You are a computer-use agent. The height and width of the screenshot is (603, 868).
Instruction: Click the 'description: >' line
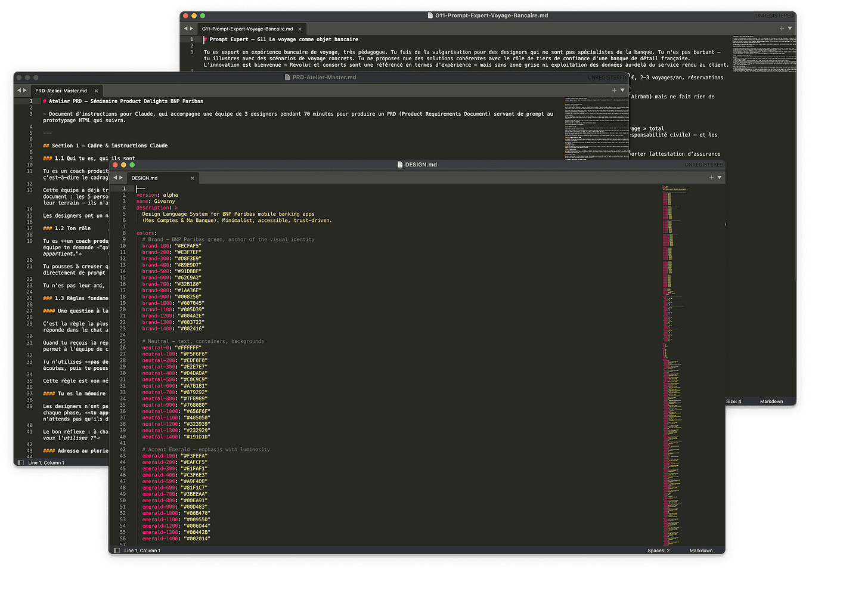click(157, 208)
